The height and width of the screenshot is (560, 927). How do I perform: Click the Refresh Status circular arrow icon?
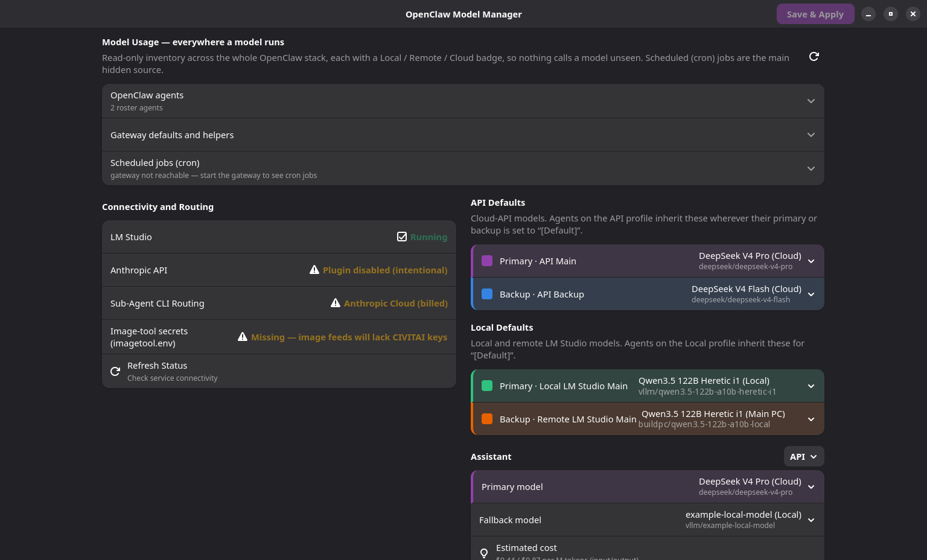(x=115, y=371)
